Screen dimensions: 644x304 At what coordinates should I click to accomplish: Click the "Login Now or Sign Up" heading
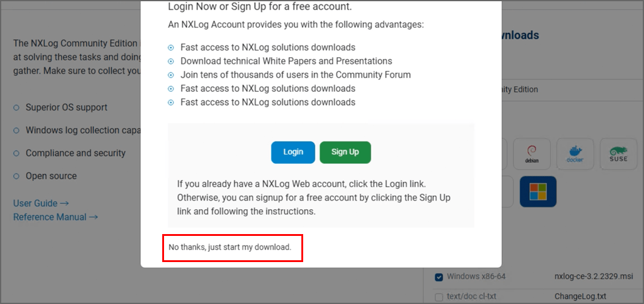coord(260,7)
